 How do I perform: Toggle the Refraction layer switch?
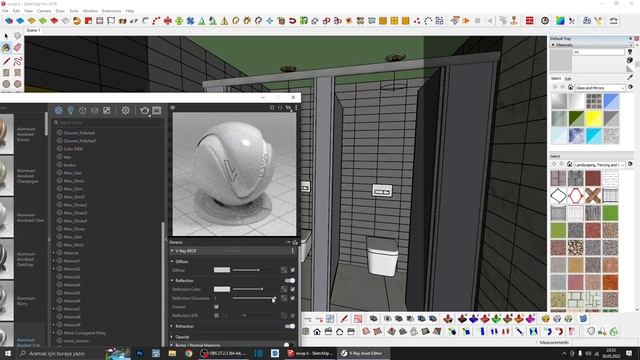click(x=290, y=326)
